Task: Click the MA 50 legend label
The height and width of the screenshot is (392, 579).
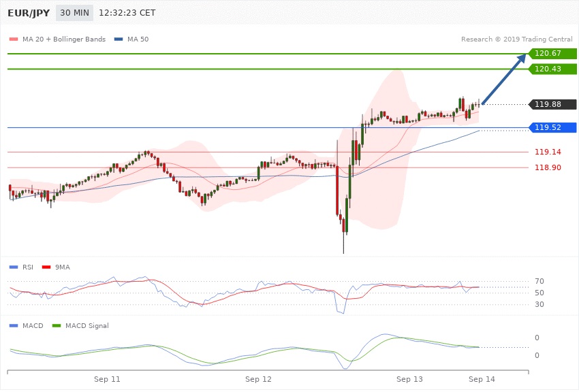Action: [x=138, y=39]
